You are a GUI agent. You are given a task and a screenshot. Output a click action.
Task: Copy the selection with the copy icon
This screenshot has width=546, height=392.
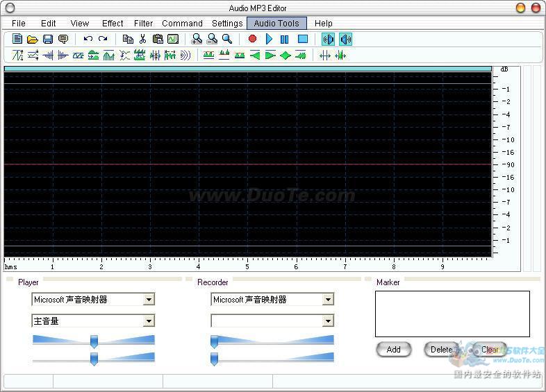[128, 39]
